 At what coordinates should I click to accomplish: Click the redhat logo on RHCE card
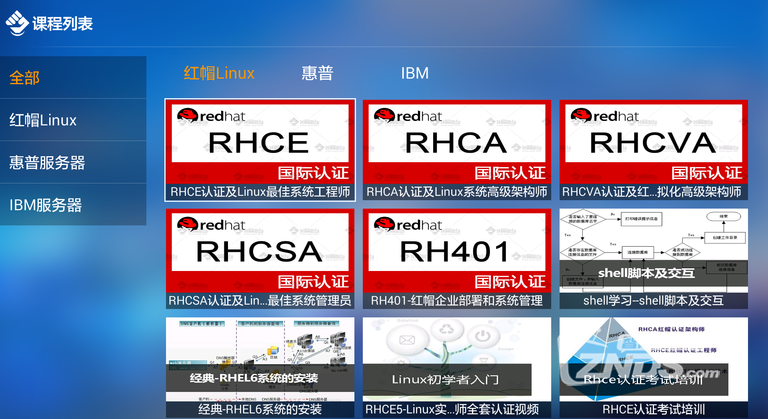coord(211,116)
